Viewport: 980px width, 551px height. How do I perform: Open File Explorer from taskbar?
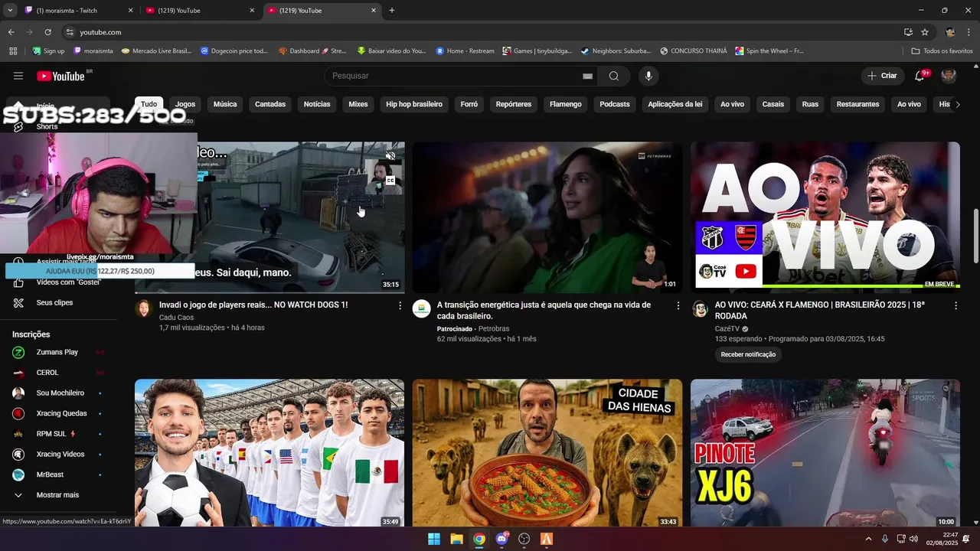pyautogui.click(x=456, y=539)
